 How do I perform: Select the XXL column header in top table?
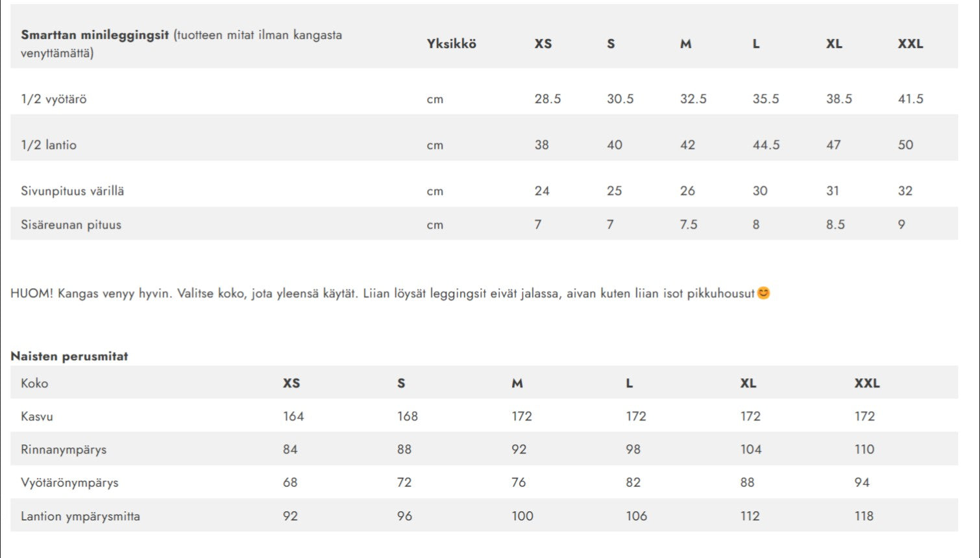point(910,43)
